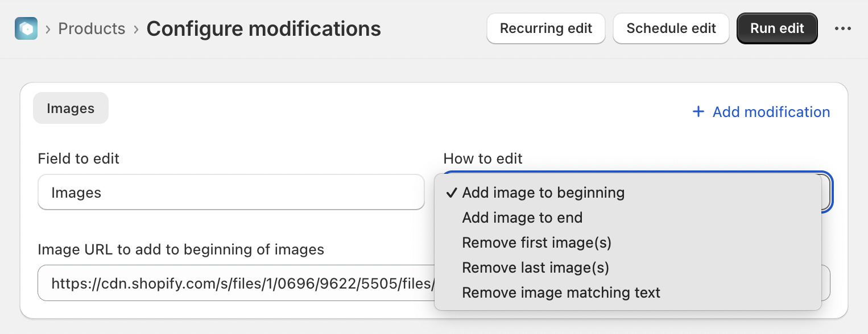Click the app home logo icon
Viewport: 868px width, 334px height.
click(x=26, y=28)
